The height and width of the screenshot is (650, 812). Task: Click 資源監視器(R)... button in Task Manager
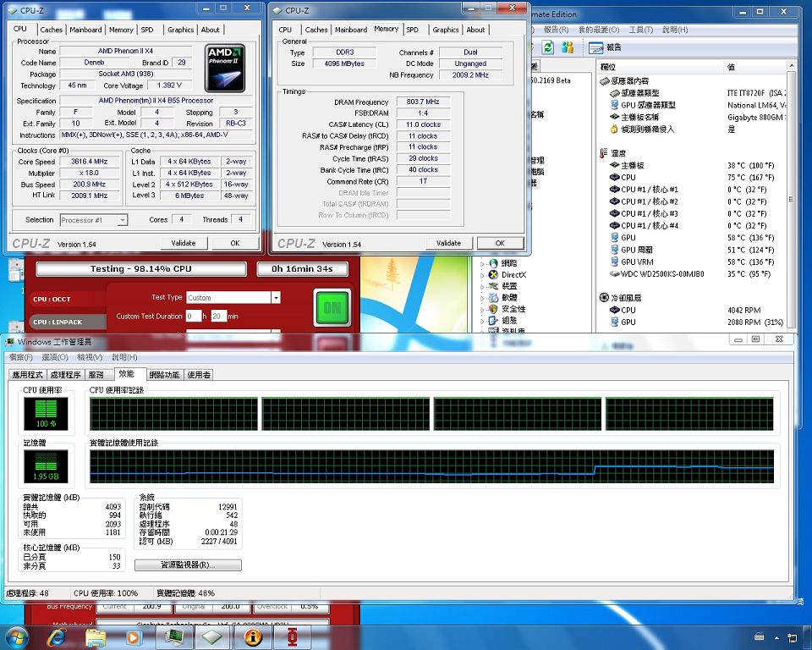tap(188, 565)
